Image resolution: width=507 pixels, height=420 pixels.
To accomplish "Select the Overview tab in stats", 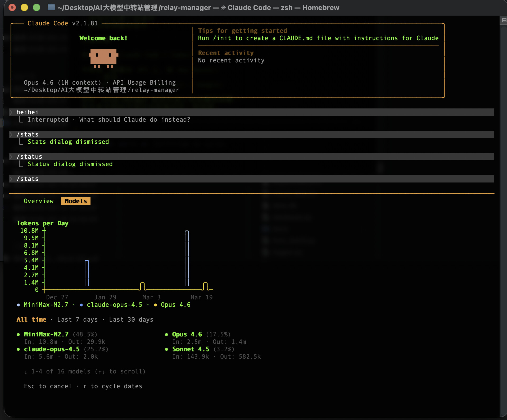I will (x=39, y=201).
